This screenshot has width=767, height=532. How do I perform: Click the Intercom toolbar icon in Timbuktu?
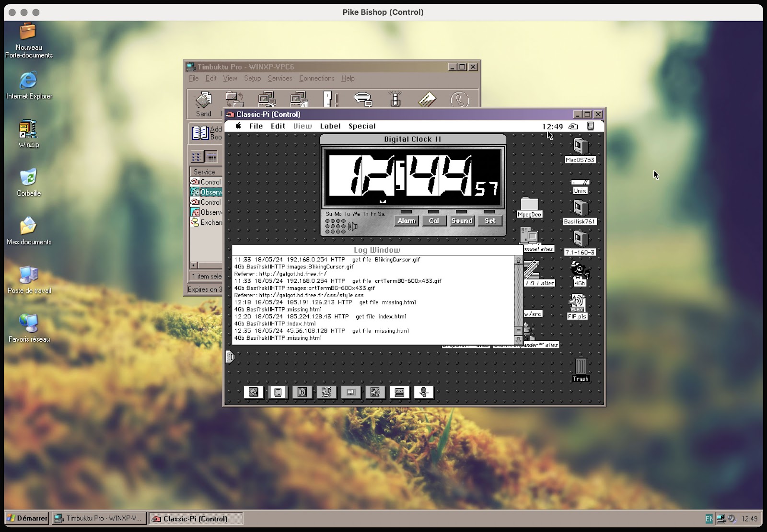tap(395, 99)
